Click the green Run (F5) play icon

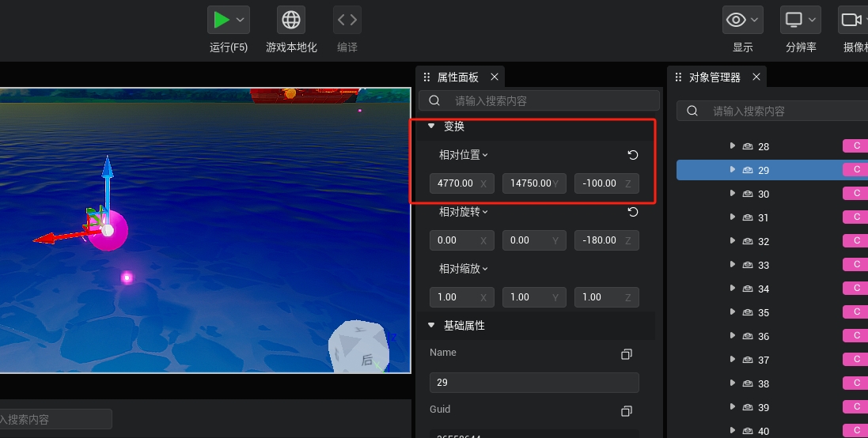pos(222,20)
